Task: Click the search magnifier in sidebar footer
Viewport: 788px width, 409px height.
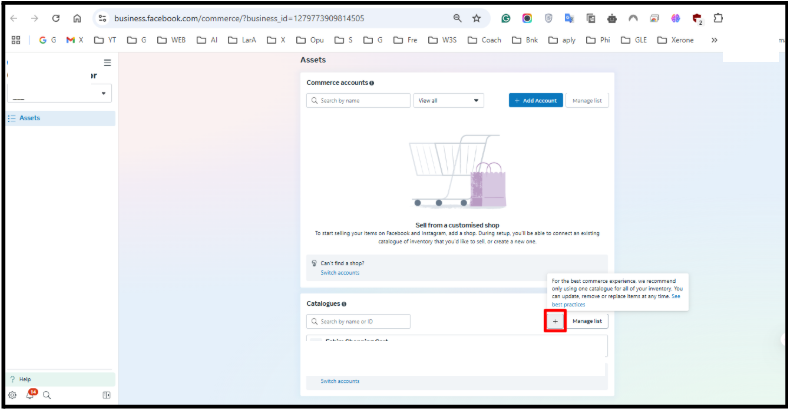Action: 46,395
